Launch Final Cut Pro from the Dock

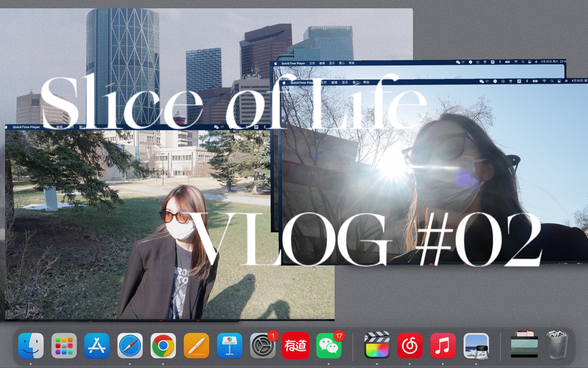tap(377, 345)
